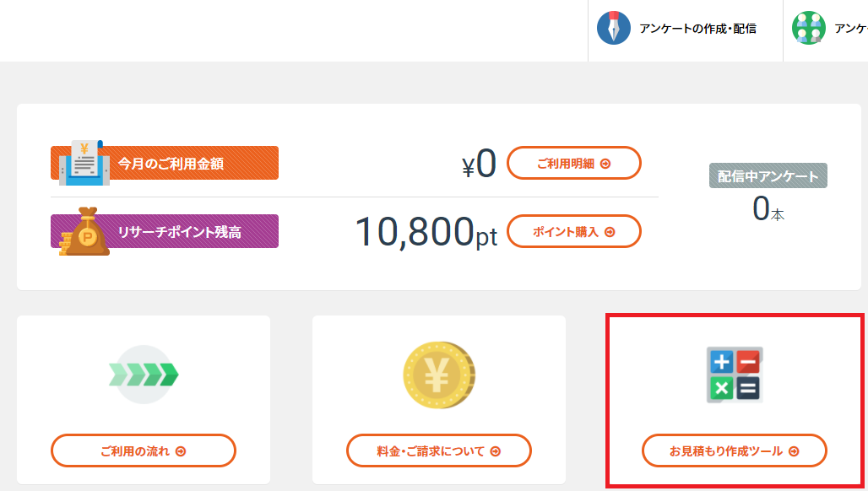Click the arrow icon inside ポイント購入 button
This screenshot has height=491, width=868.
[x=610, y=232]
